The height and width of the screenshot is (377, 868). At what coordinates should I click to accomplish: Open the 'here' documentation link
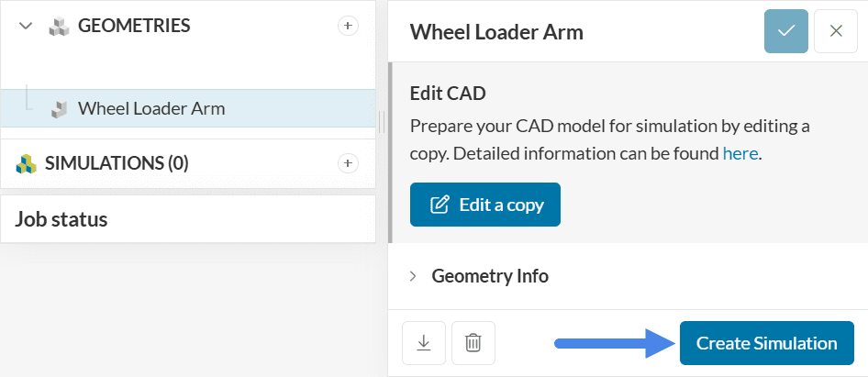[x=740, y=153]
